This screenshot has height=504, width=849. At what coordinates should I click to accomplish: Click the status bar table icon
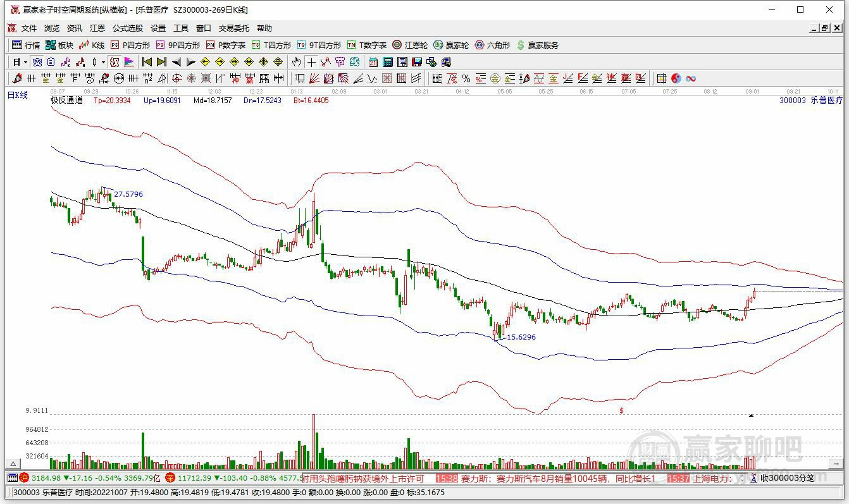(13, 479)
